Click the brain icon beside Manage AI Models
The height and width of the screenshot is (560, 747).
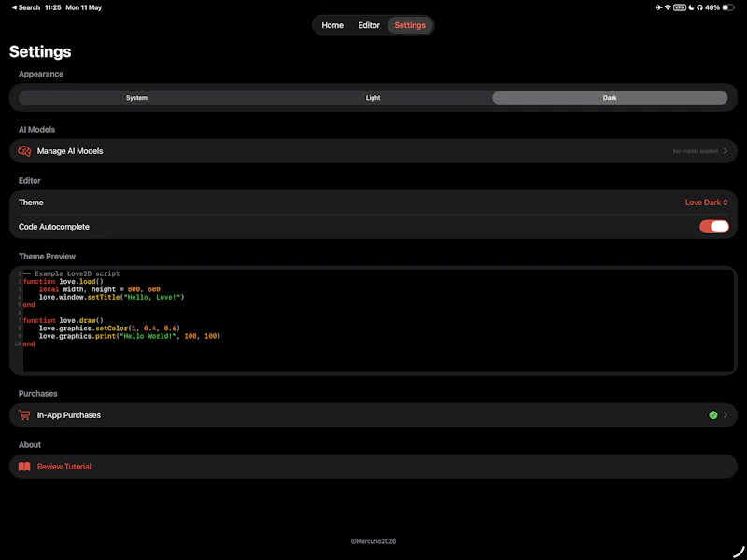(24, 151)
